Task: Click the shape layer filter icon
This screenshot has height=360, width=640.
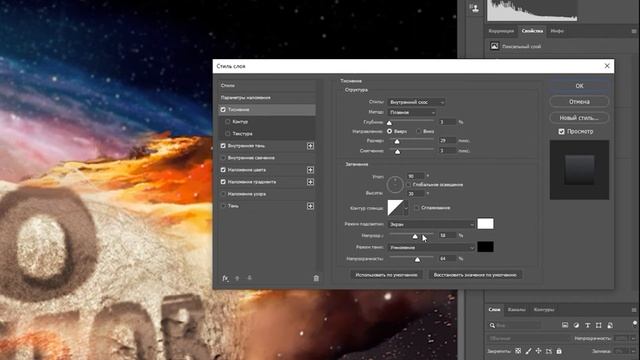Action: point(599,325)
